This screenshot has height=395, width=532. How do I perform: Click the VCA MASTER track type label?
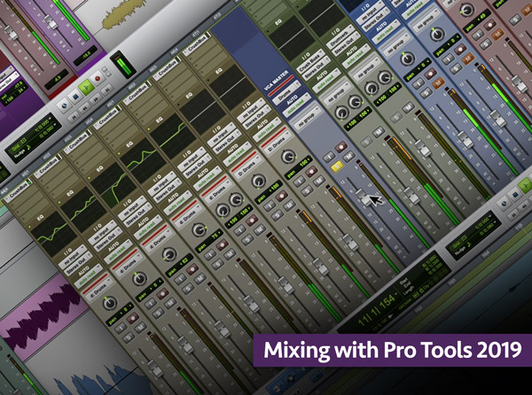pos(277,81)
